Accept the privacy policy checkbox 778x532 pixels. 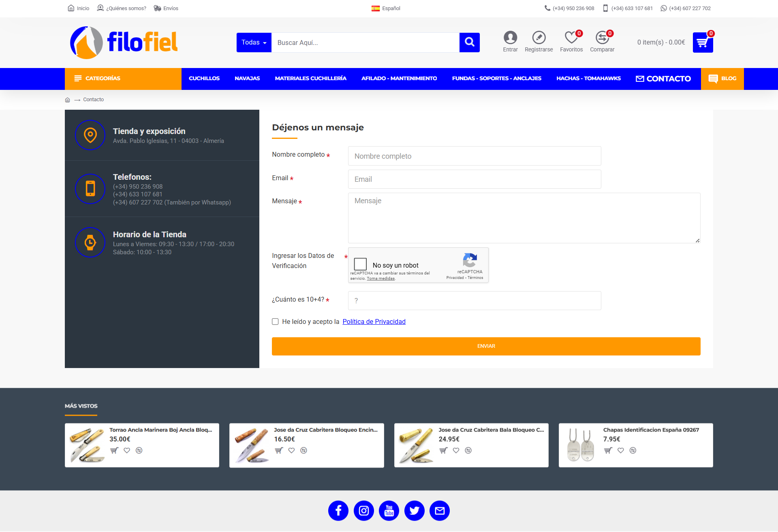(x=275, y=321)
